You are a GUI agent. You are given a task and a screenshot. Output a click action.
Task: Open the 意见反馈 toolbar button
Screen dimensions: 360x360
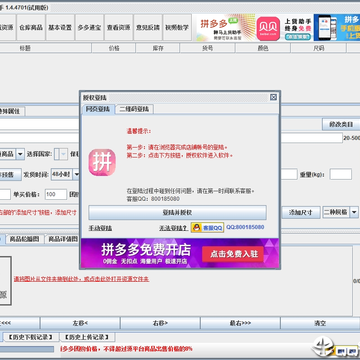148,28
